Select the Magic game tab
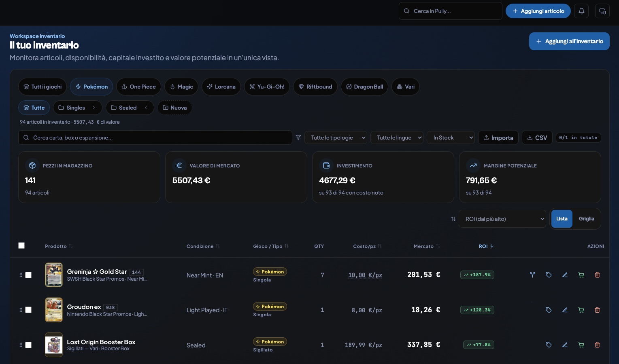The image size is (619, 364). coord(181,87)
